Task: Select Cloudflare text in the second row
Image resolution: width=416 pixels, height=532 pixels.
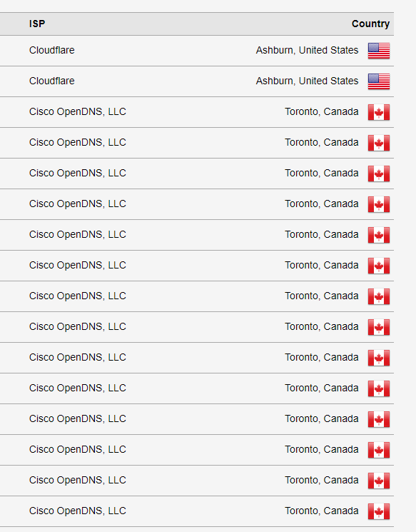Action: 52,81
